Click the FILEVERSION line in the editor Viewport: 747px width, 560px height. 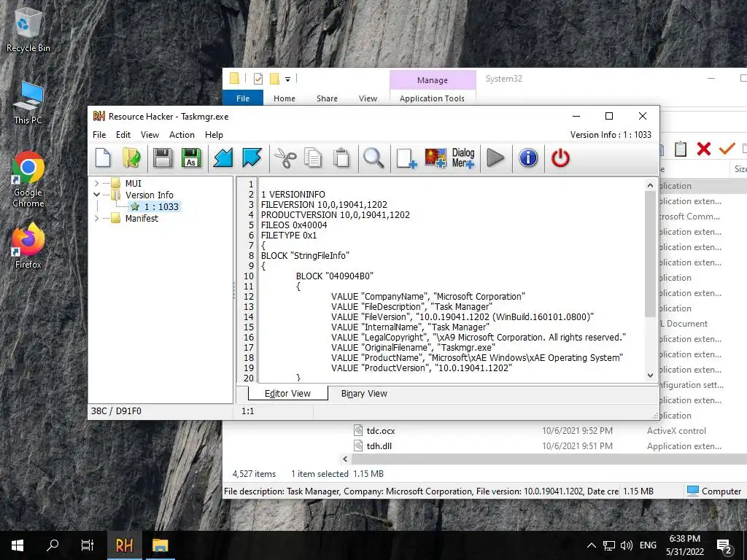pyautogui.click(x=324, y=204)
